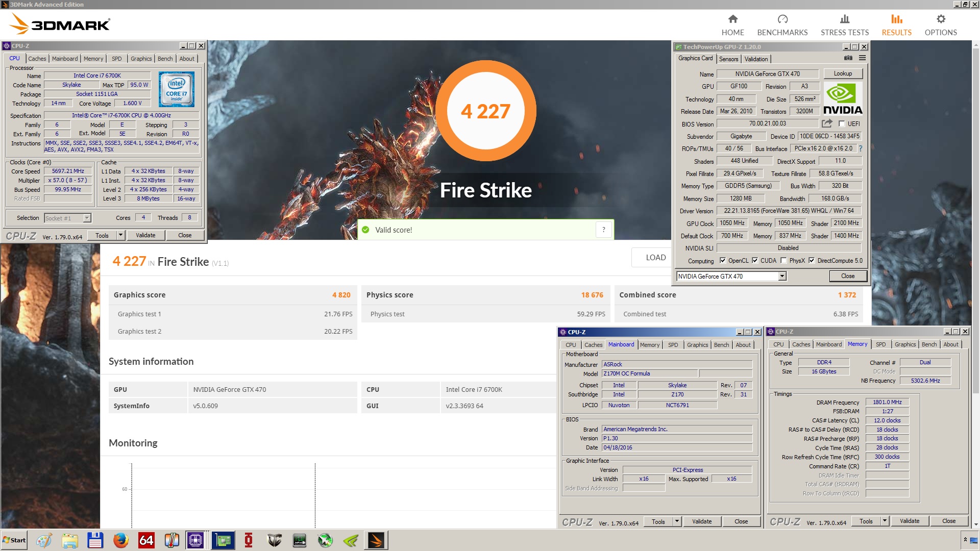980x551 pixels.
Task: Expand Tools dropdown arrow in top-left CPU-Z
Action: point(120,235)
